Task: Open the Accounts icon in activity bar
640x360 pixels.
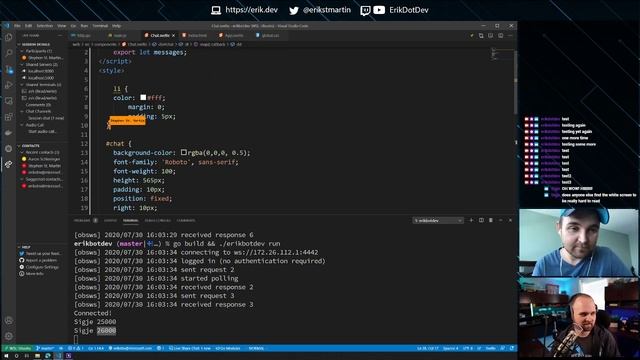Action: (9, 320)
